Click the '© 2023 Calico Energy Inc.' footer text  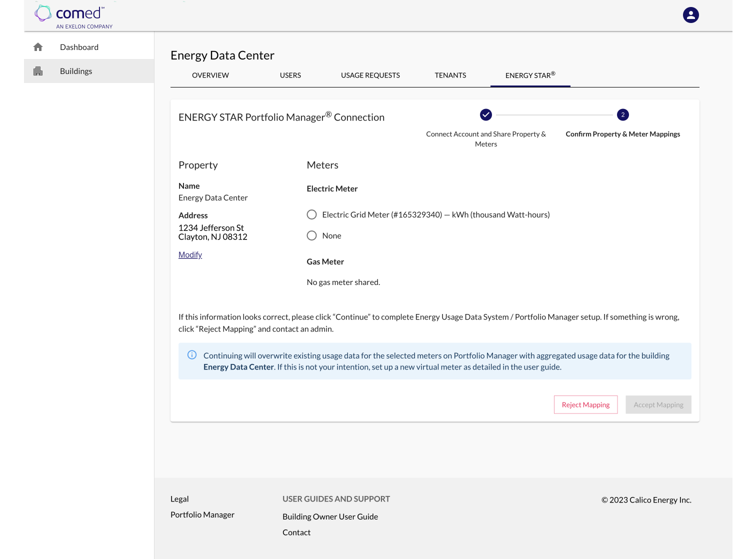646,500
